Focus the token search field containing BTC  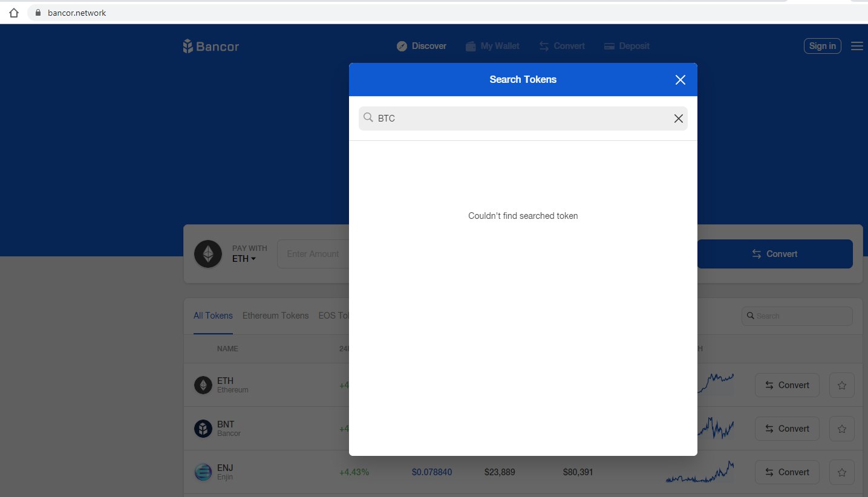[x=523, y=119]
